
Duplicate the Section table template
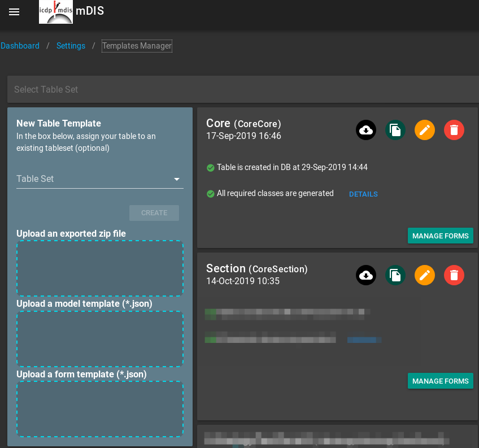pos(395,276)
